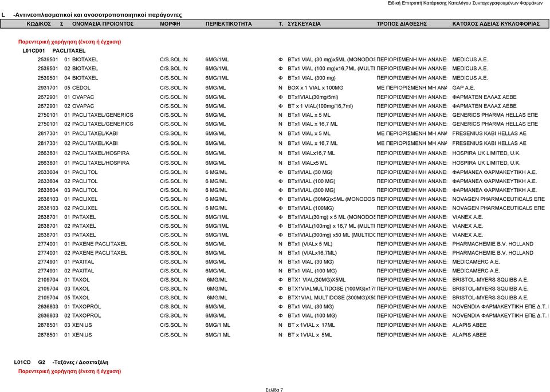Select the section title Αντινεοπλασματικοί και ανοσοτροποποιητικοί παράγοντες

pyautogui.click(x=97, y=15)
